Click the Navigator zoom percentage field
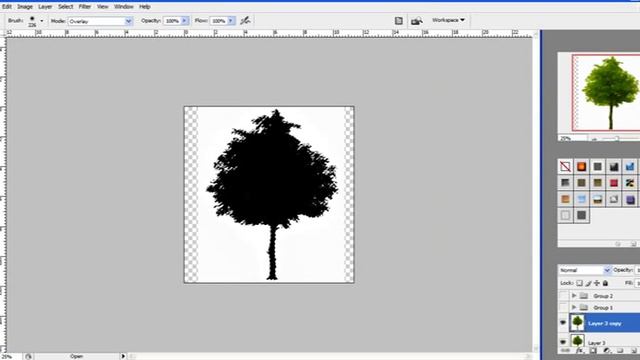Image resolution: width=640 pixels, height=360 pixels. tap(572, 138)
